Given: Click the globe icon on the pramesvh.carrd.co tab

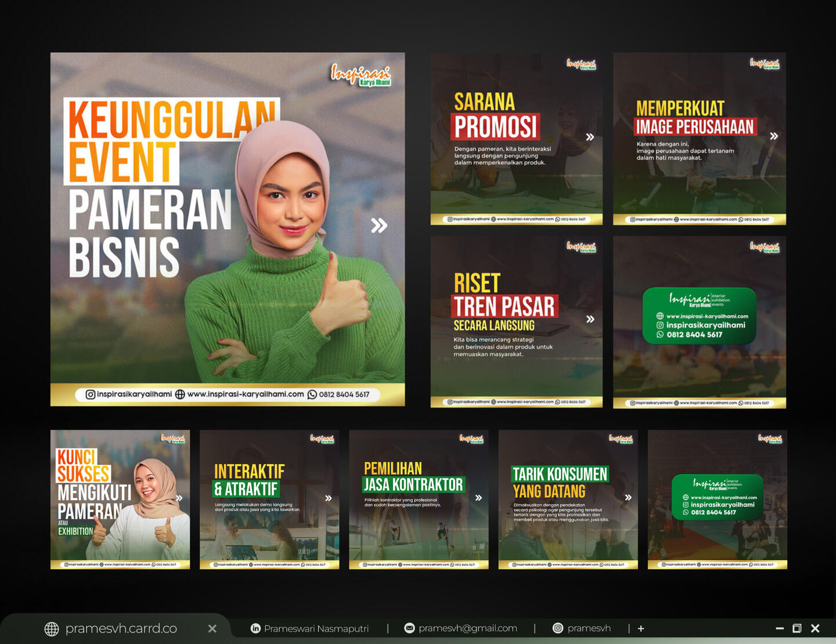Looking at the screenshot, I should (52, 629).
